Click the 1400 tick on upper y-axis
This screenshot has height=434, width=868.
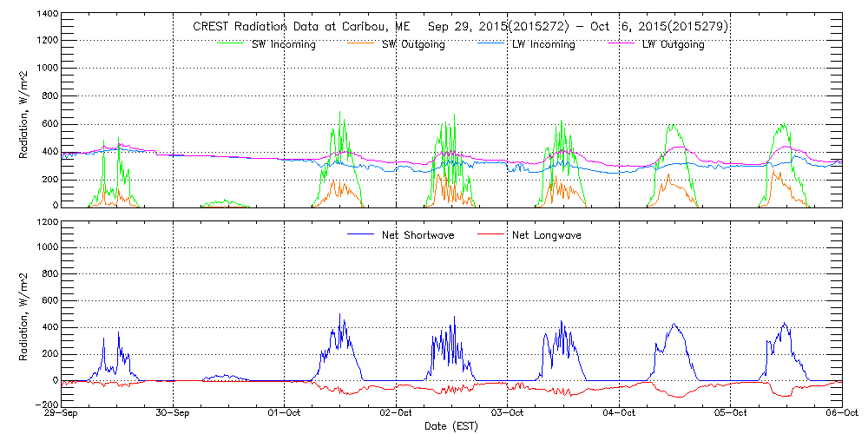click(x=48, y=16)
